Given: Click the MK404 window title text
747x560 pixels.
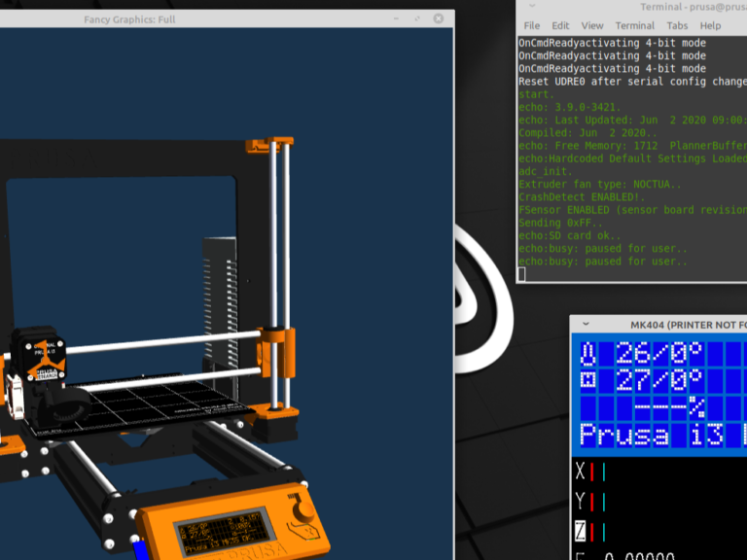Looking at the screenshot, I should click(x=689, y=325).
